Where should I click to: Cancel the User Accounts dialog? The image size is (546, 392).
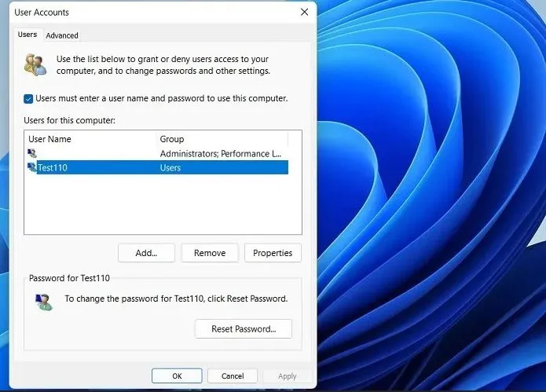tap(233, 376)
